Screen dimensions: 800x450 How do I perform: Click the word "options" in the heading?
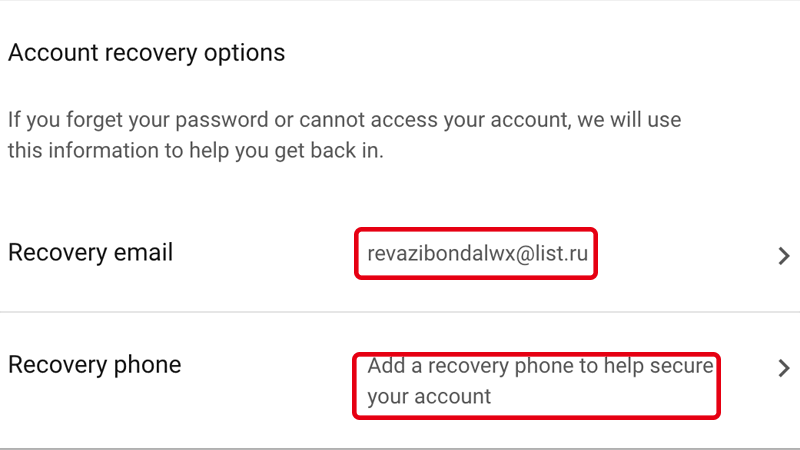(245, 52)
